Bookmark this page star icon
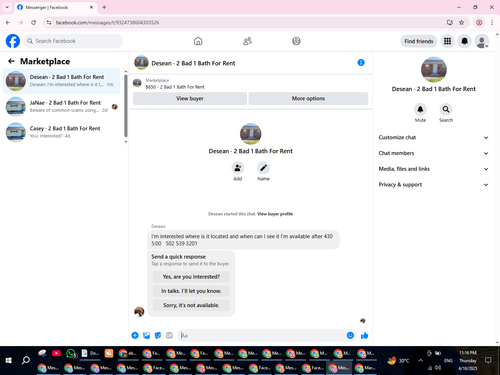This screenshot has width=500, height=375. (x=461, y=22)
